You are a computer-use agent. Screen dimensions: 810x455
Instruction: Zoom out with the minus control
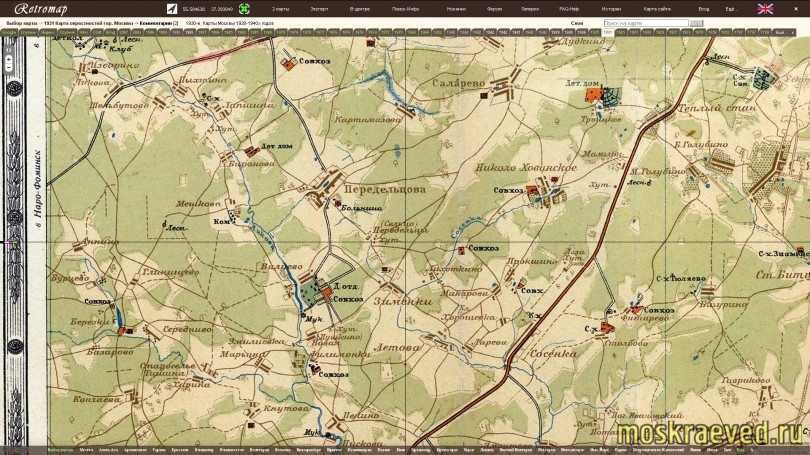(9, 68)
